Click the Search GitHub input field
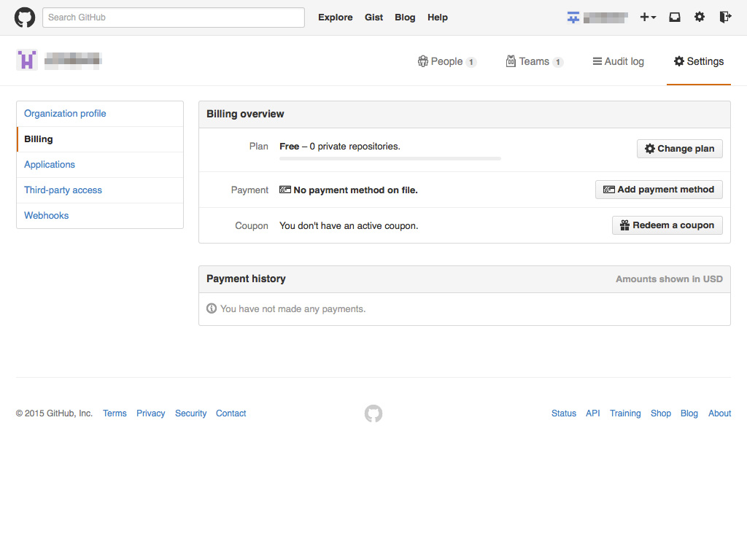This screenshot has width=747, height=560. pyautogui.click(x=173, y=17)
